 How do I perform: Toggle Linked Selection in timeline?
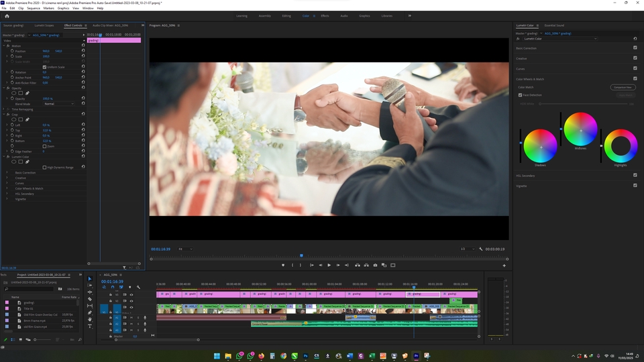pyautogui.click(x=121, y=287)
